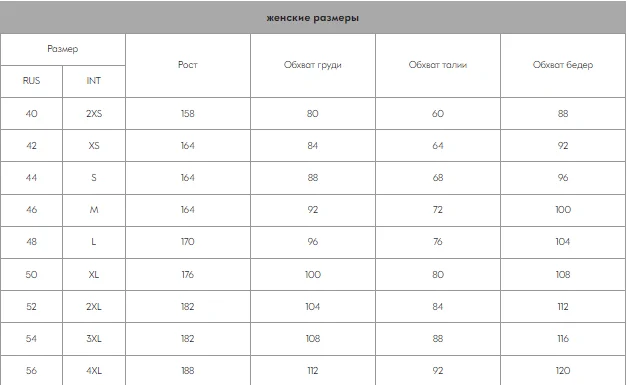Click the XL size cell
The image size is (627, 385).
[94, 275]
